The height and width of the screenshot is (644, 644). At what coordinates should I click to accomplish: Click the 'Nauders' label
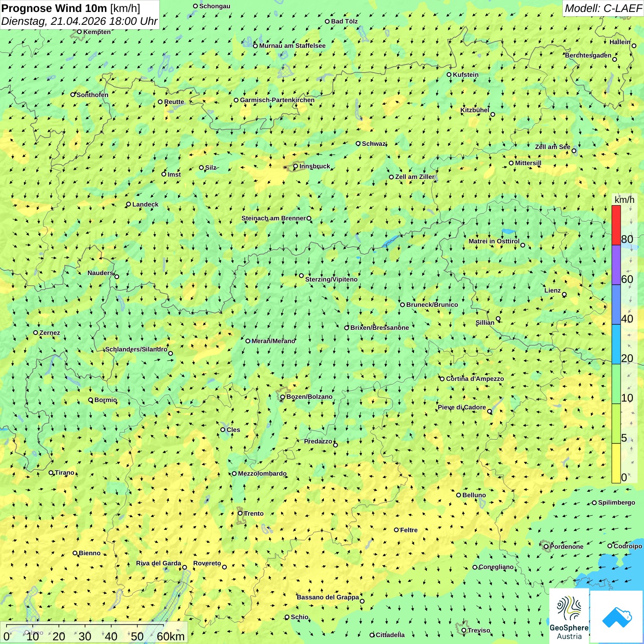tap(100, 273)
